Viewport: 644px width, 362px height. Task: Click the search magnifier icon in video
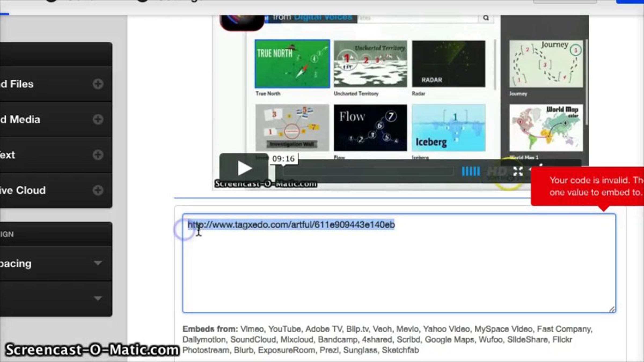486,18
